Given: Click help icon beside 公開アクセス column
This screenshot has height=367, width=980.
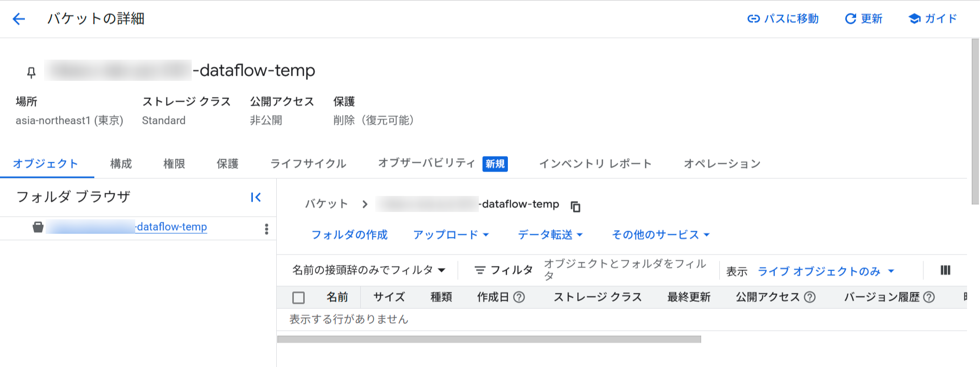Looking at the screenshot, I should click(809, 297).
